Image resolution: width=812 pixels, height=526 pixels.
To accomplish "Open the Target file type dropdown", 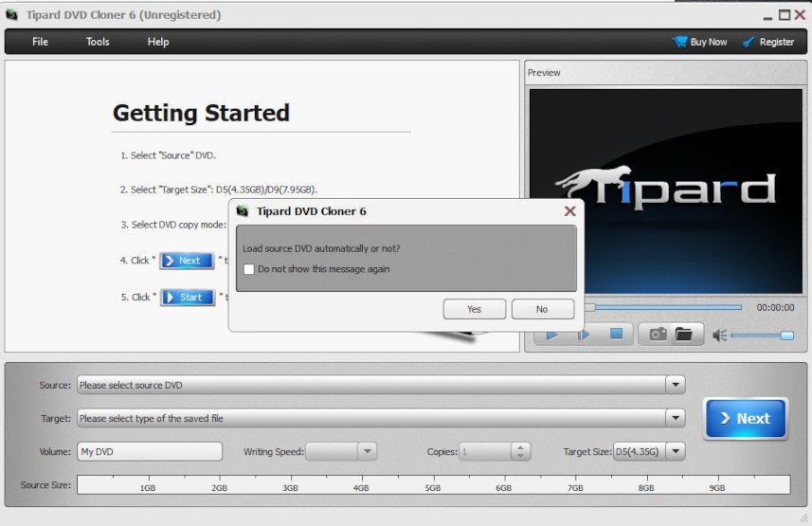I will pyautogui.click(x=675, y=418).
